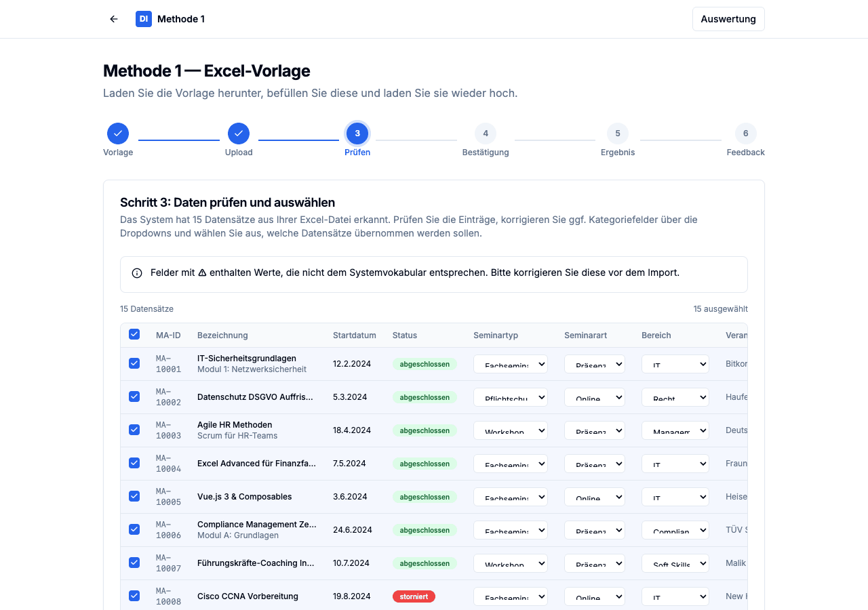Click the Feedback step 6 circle

click(745, 134)
